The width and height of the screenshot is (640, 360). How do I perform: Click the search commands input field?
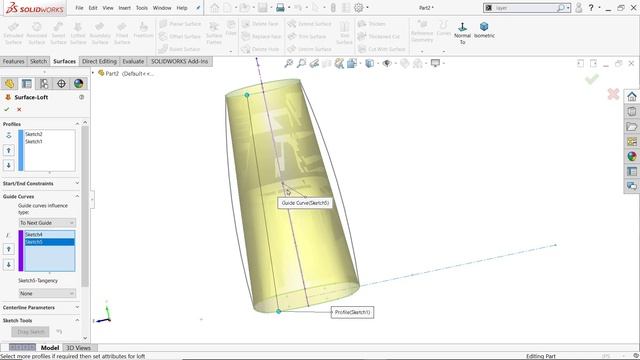coord(525,7)
